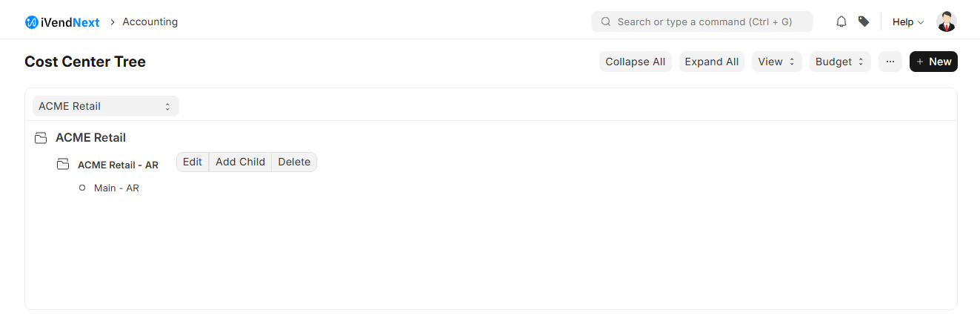Collapse all tree nodes
The height and width of the screenshot is (333, 980).
tap(636, 62)
